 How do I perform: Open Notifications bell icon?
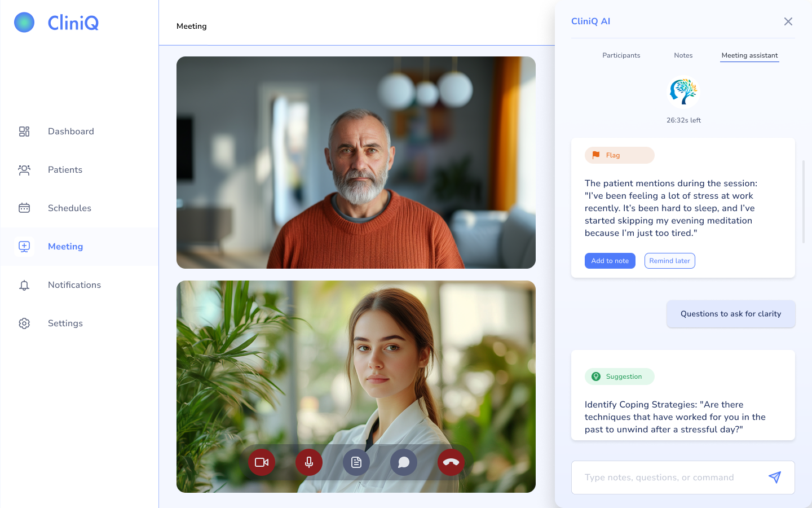pos(24,285)
